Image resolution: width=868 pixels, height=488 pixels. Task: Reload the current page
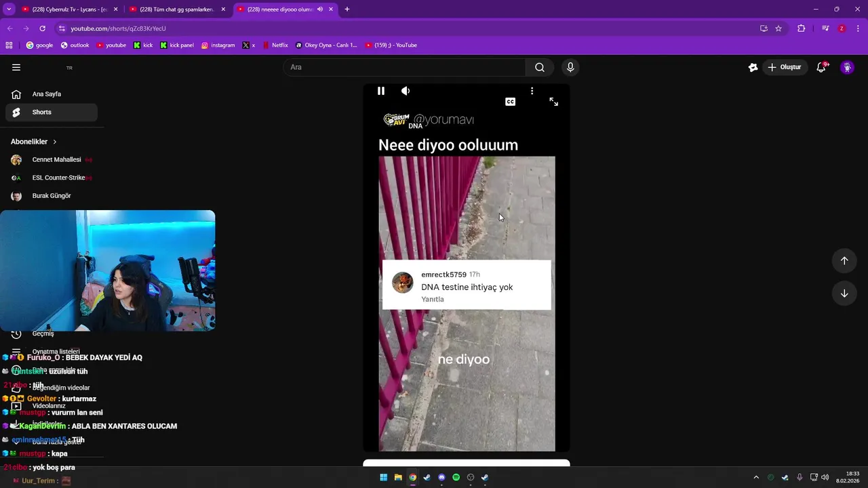(x=42, y=28)
